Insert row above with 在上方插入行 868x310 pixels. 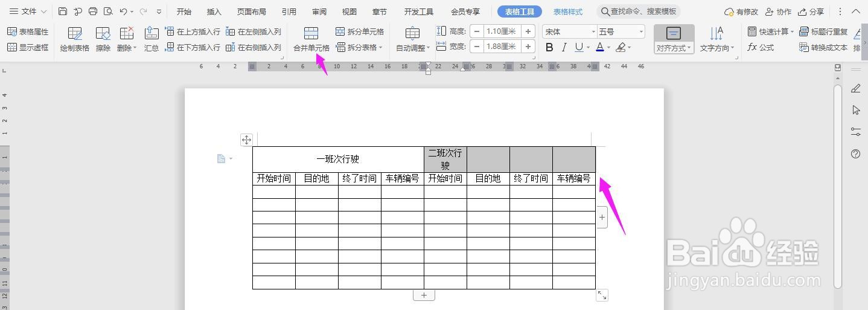coord(193,31)
